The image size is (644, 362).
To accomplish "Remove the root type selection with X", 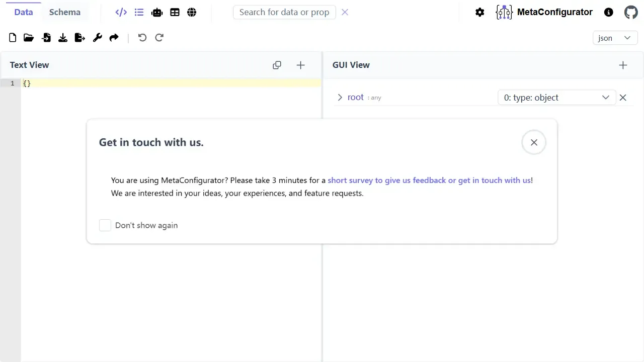I will pos(623,98).
